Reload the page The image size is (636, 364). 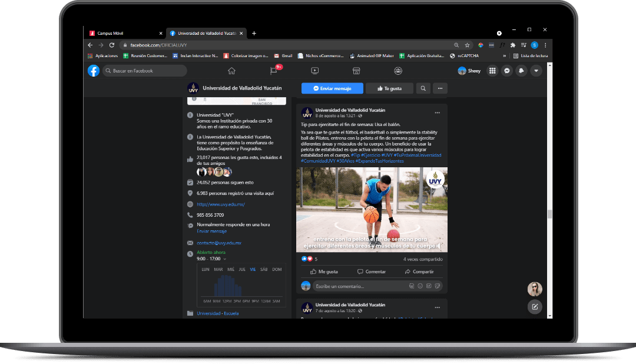[x=112, y=45]
